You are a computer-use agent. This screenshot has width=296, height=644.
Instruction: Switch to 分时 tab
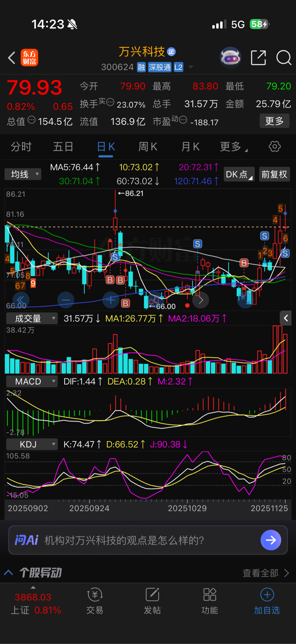(21, 147)
